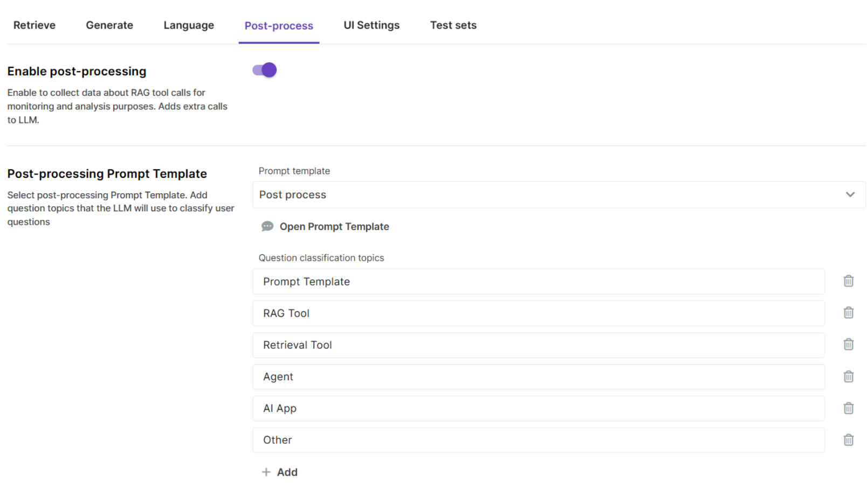Disable the post-processing toggle switch
Screen dimensions: 868x494
(264, 70)
